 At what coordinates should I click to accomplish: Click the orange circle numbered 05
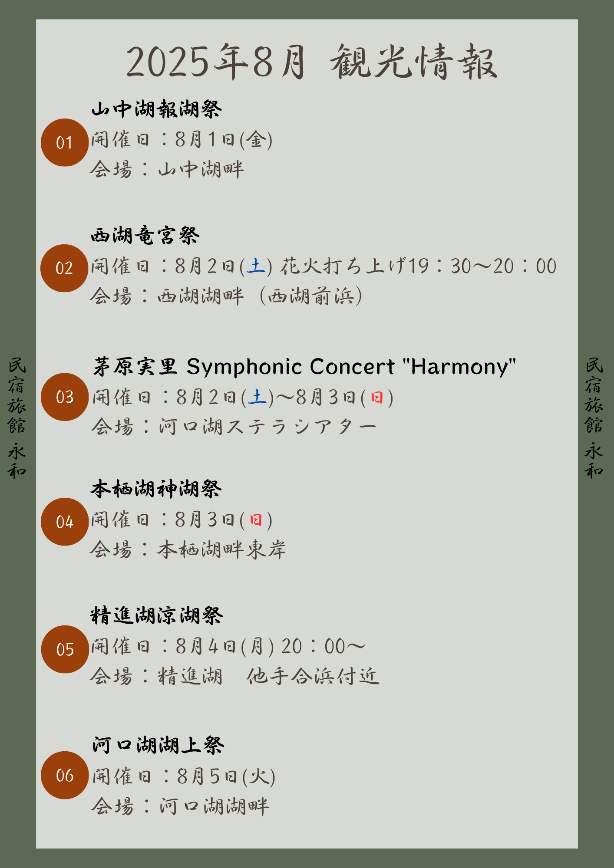click(x=65, y=649)
